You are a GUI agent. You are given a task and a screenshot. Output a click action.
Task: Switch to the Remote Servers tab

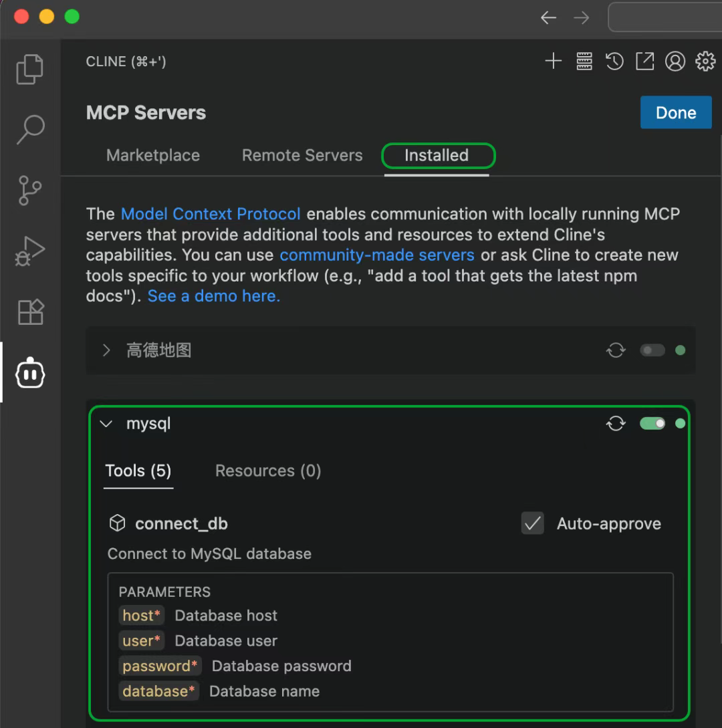click(302, 155)
